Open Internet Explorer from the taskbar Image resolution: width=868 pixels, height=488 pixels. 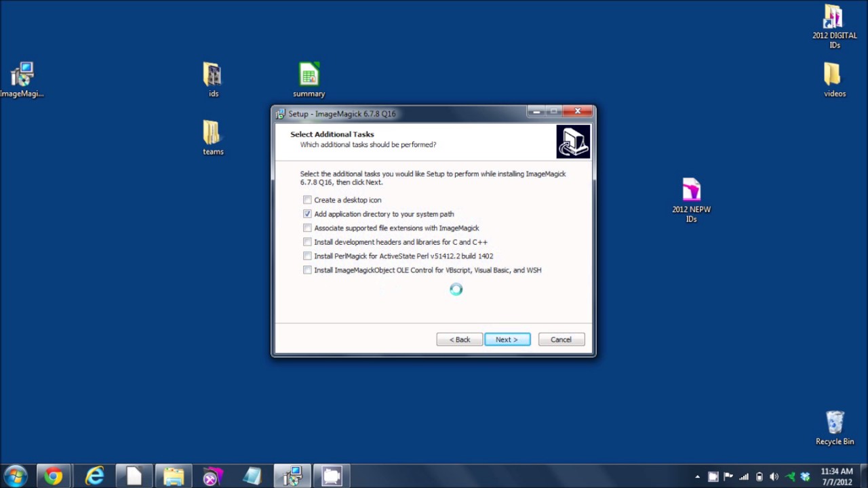(x=94, y=476)
